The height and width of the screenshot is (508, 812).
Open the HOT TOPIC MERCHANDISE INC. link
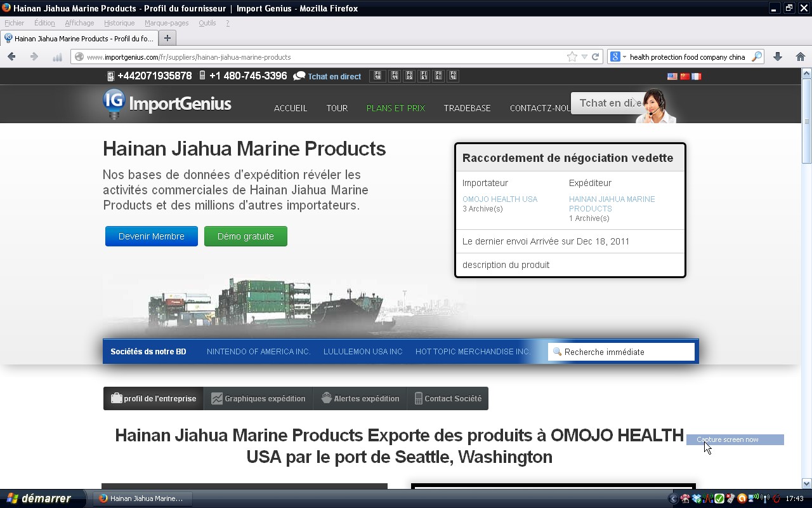(x=473, y=352)
